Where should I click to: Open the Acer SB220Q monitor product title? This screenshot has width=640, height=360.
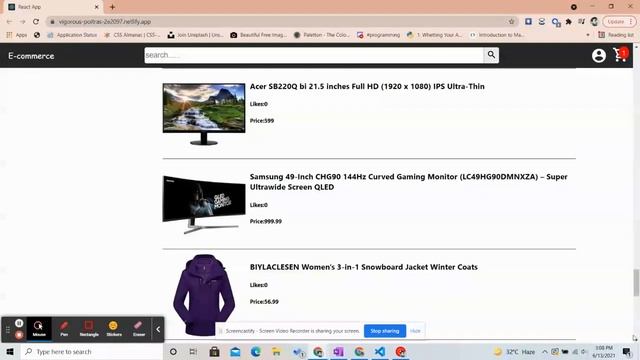tap(367, 87)
